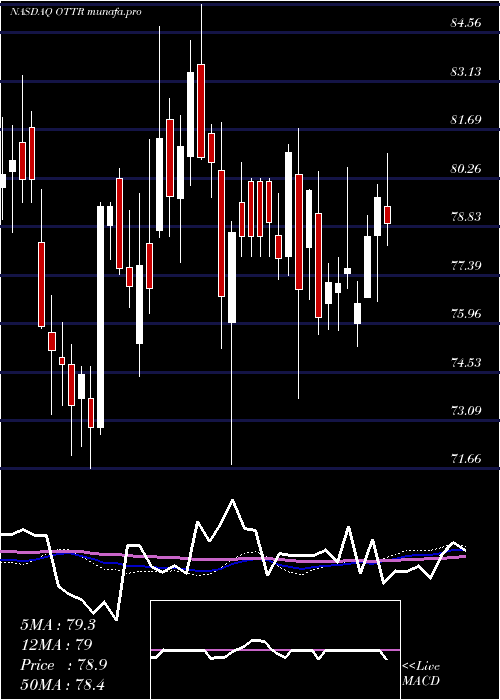Click the 80.26 price level label
Image resolution: width=500 pixels, height=700 pixels.
coord(466,168)
